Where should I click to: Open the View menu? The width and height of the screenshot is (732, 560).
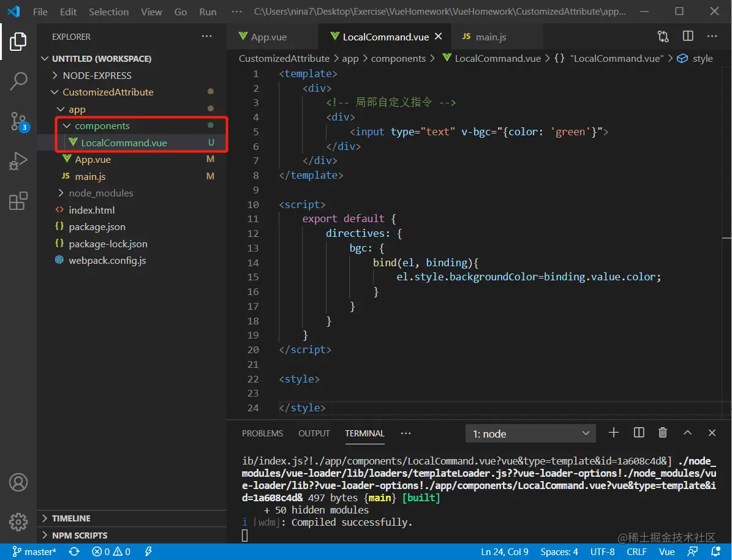tap(151, 12)
